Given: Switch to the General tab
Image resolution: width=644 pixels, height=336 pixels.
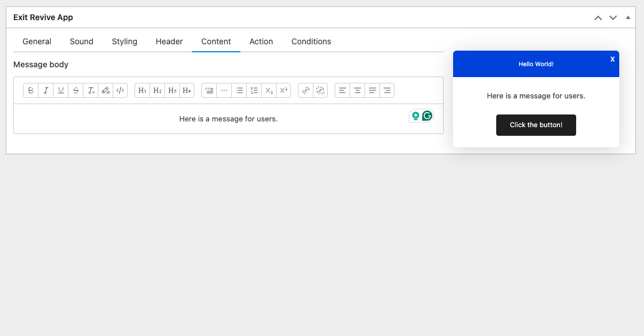Looking at the screenshot, I should point(37,41).
